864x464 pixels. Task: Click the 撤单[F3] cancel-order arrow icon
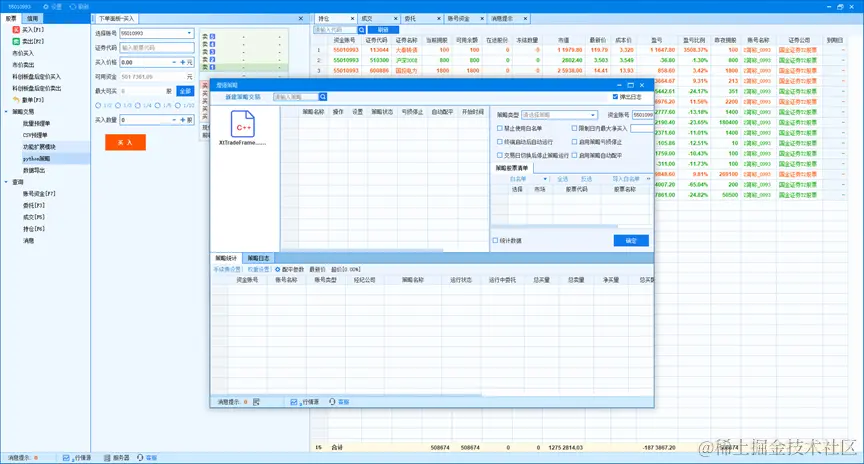pyautogui.click(x=17, y=100)
